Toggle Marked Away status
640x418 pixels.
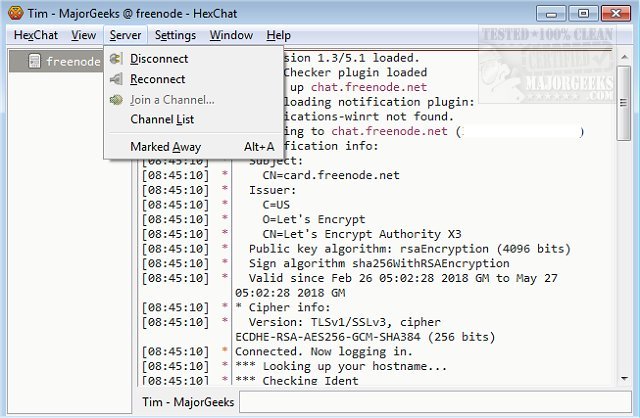coord(194,147)
